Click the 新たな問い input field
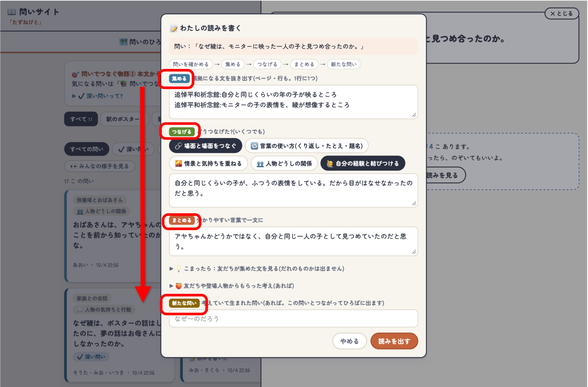This screenshot has width=588, height=387. pyautogui.click(x=293, y=318)
